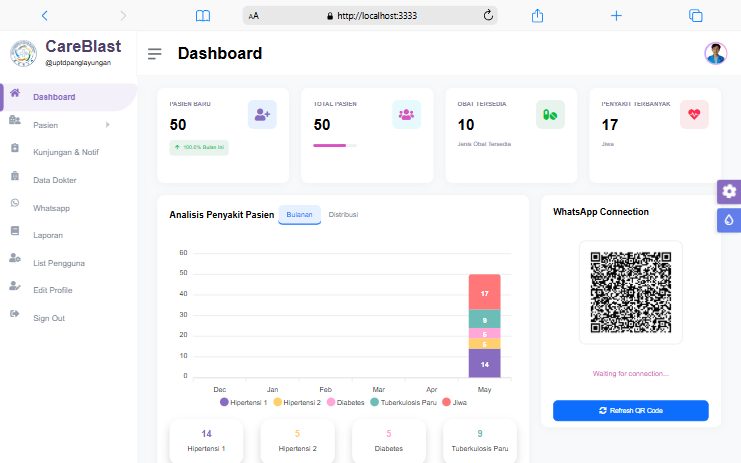Click Tuberkulosis teal bar segment 9

click(x=484, y=319)
